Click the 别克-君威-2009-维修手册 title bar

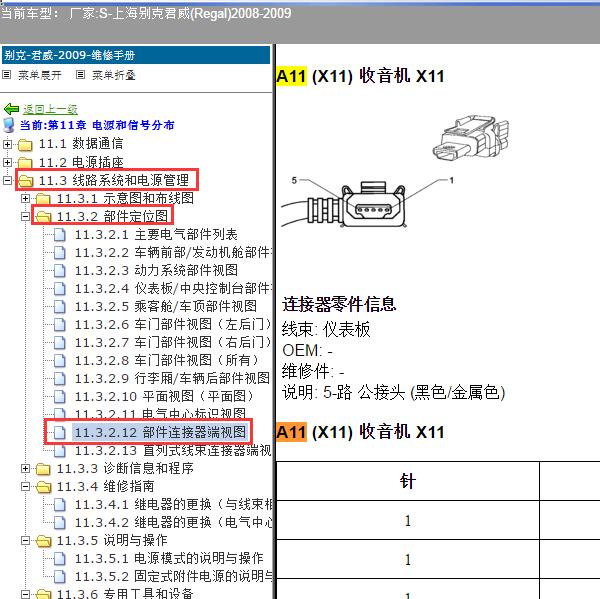[x=136, y=55]
